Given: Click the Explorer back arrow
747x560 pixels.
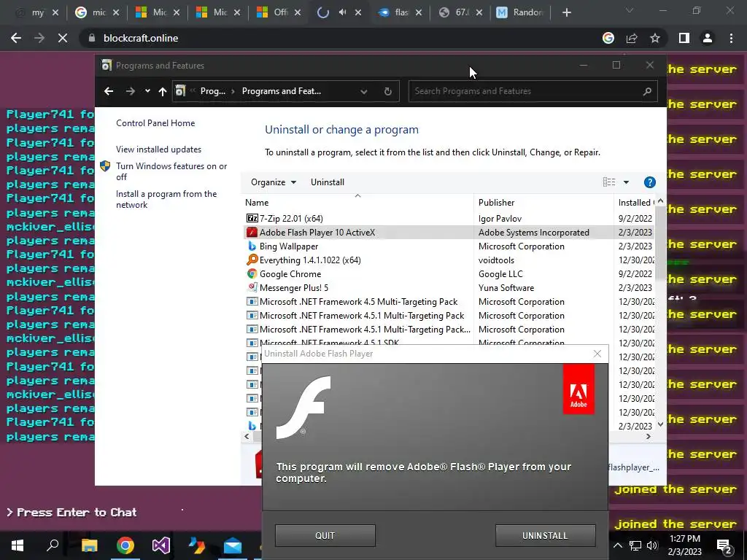Looking at the screenshot, I should [x=109, y=91].
